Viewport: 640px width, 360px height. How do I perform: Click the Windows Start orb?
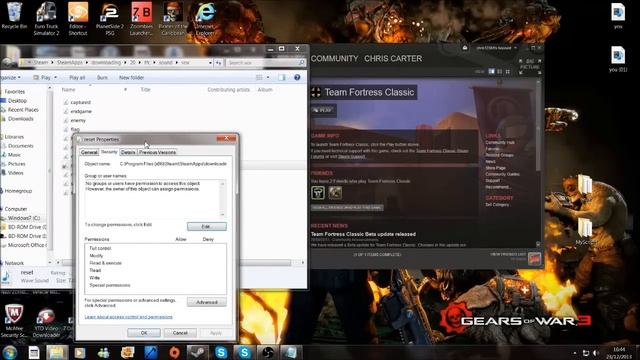coord(10,352)
